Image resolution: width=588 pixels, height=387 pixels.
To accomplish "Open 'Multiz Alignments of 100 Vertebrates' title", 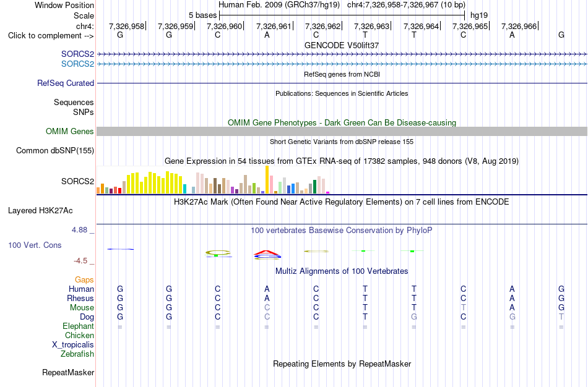I will pos(342,271).
